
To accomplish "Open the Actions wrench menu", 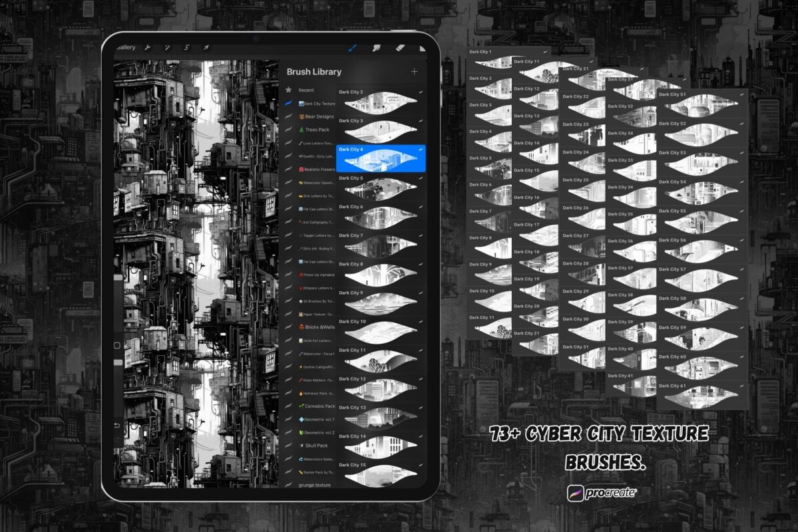I will pyautogui.click(x=148, y=48).
